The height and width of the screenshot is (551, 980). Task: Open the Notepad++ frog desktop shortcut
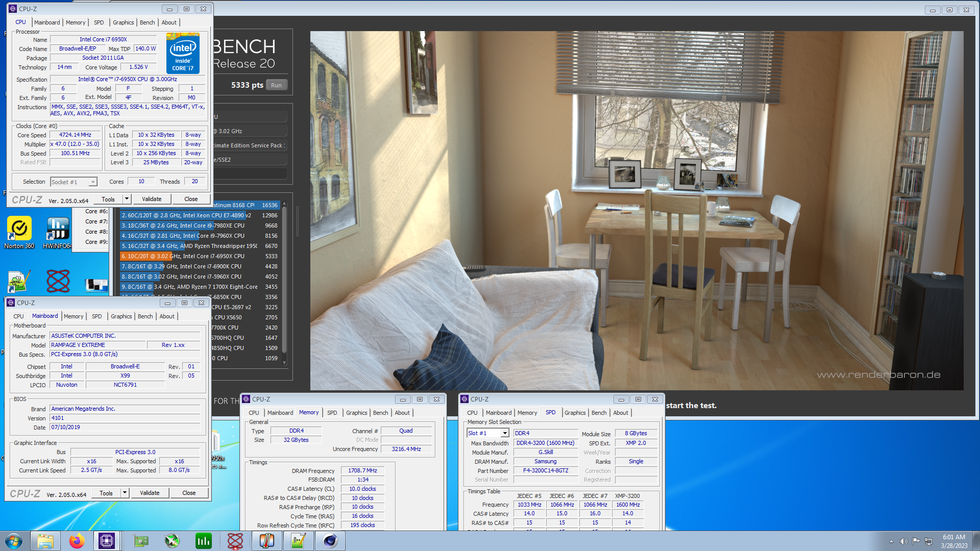click(19, 281)
